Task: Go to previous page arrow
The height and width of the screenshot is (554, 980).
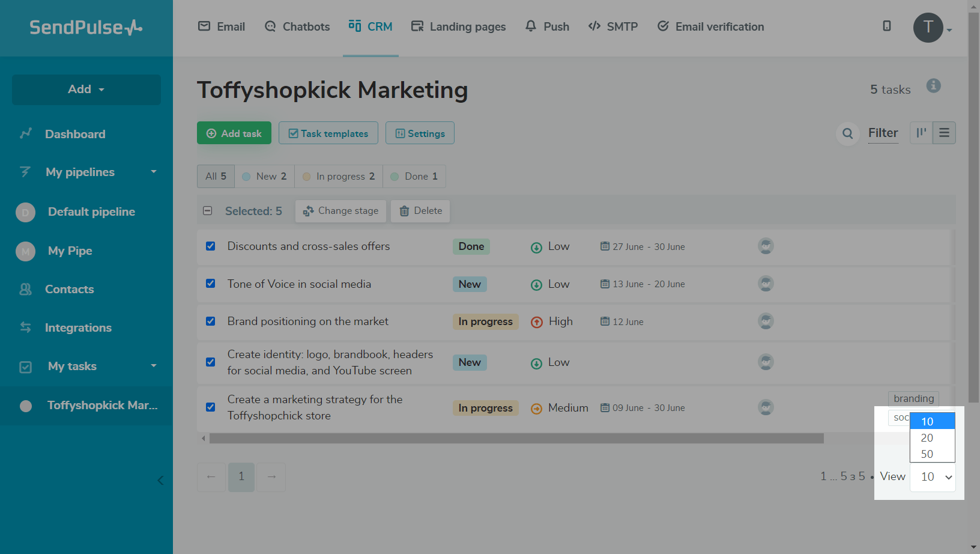Action: (211, 477)
